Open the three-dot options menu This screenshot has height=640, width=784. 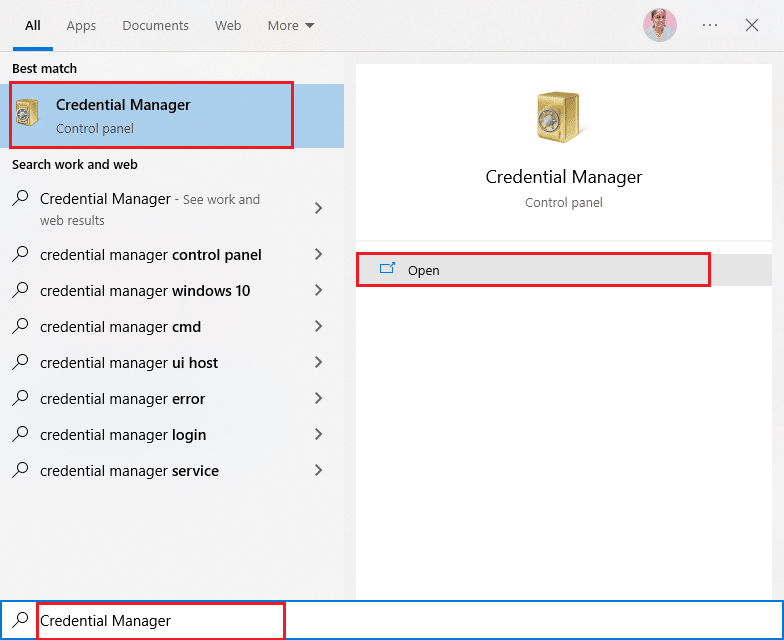[x=710, y=25]
